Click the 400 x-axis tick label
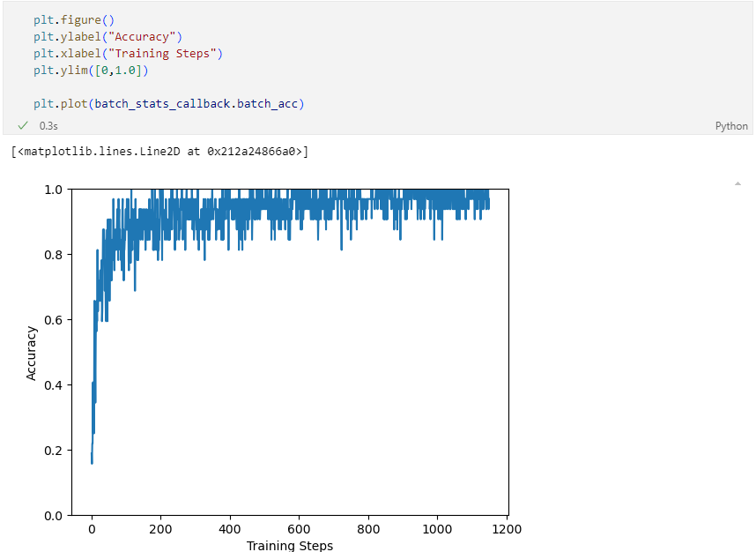Image resolution: width=756 pixels, height=552 pixels. (x=229, y=529)
